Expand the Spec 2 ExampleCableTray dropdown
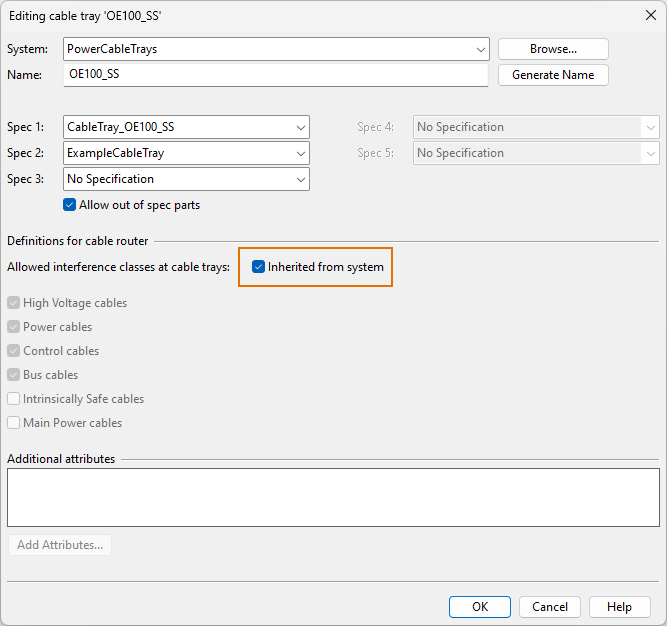 pos(186,153)
